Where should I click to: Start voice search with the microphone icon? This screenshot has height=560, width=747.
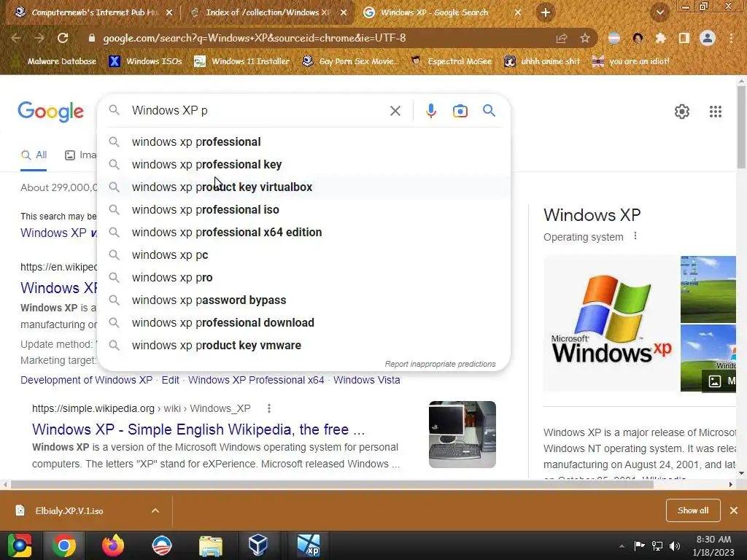pos(430,111)
